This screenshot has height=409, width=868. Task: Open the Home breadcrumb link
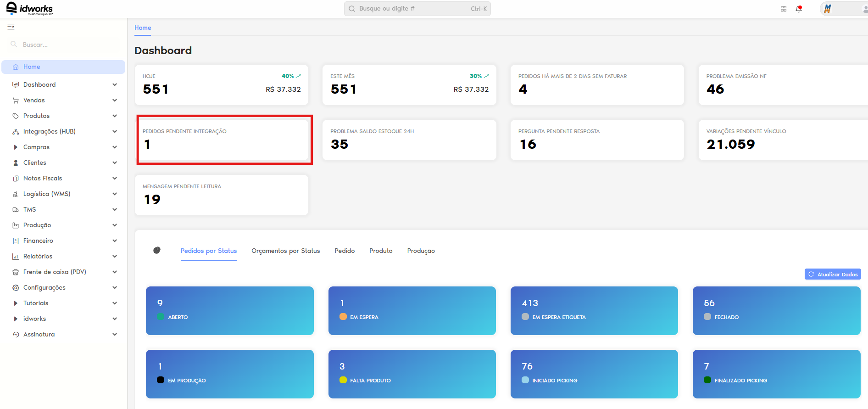pos(143,28)
